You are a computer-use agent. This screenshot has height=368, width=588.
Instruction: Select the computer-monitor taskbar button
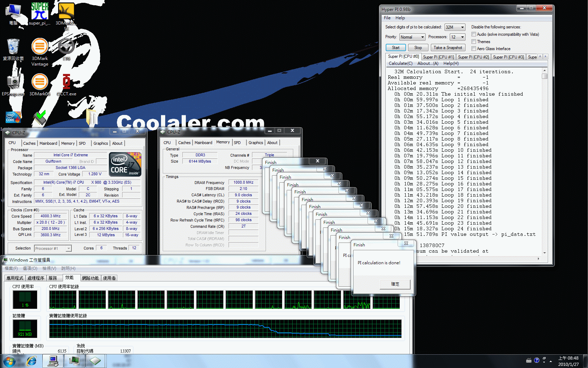click(53, 361)
